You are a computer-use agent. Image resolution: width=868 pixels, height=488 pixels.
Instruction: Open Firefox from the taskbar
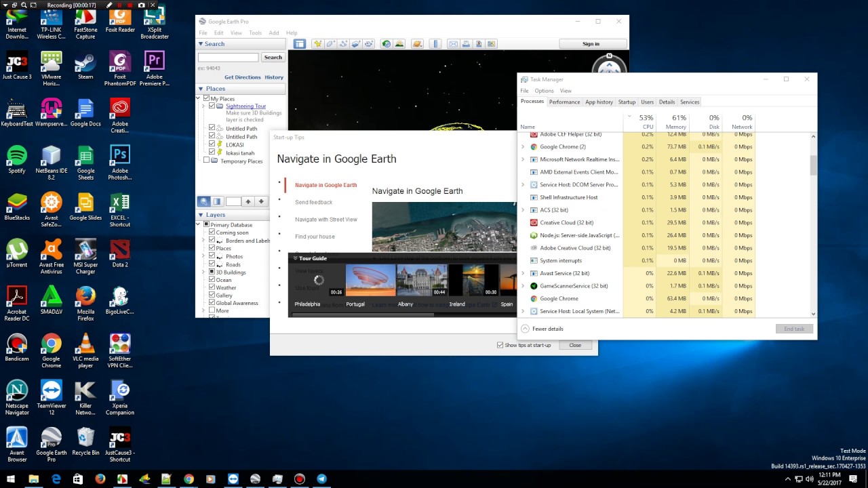point(100,479)
